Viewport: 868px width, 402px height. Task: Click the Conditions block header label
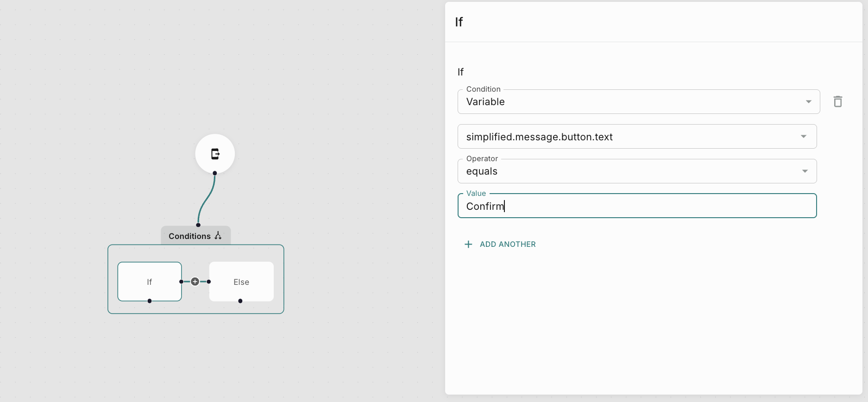click(189, 236)
